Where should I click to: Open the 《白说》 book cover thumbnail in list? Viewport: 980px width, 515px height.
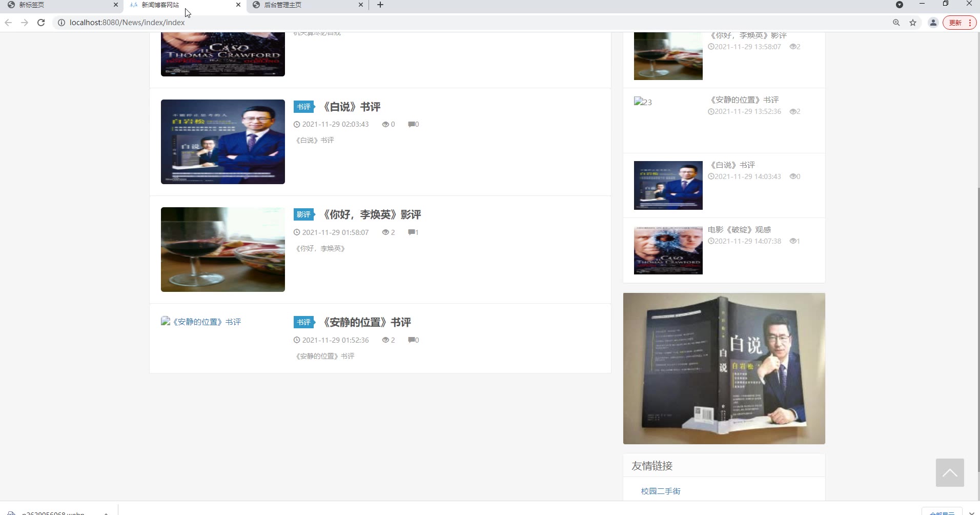click(x=223, y=142)
